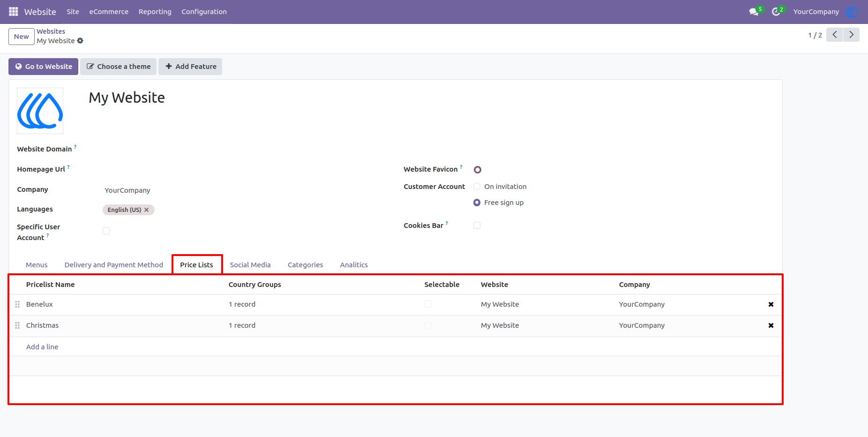Switch to the Social Media tab
The width and height of the screenshot is (868, 437).
[250, 265]
